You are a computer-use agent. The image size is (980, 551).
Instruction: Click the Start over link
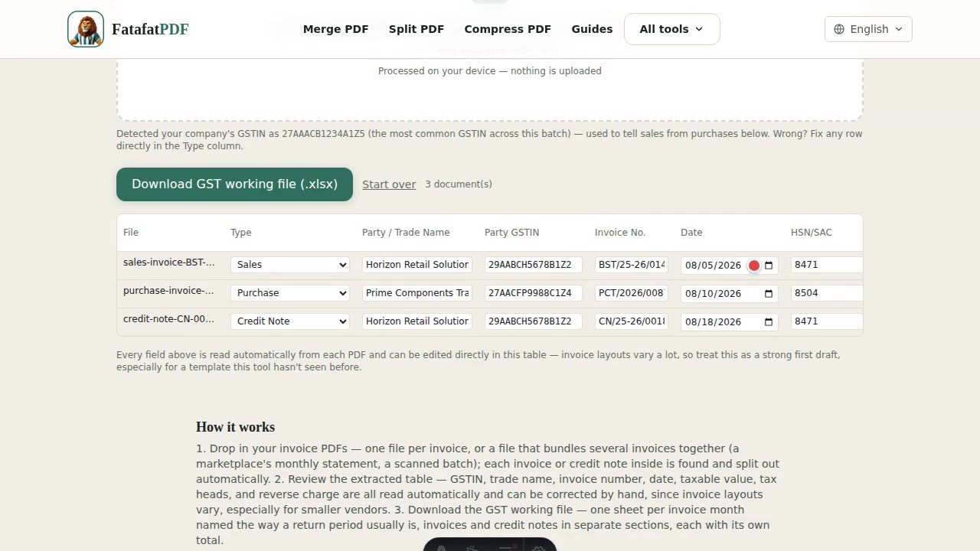389,184
